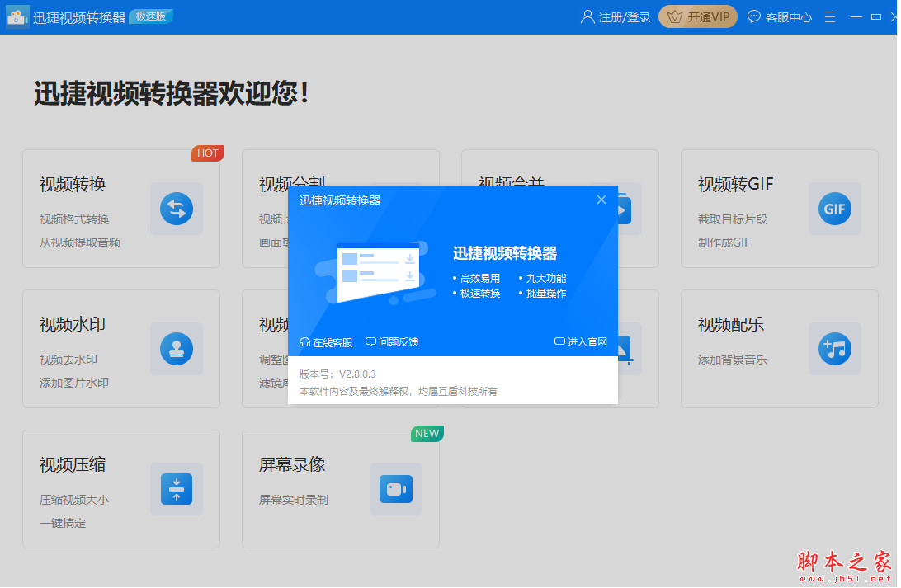Select the 视频压缩 card title
The width and height of the screenshot is (901, 588).
(x=73, y=464)
